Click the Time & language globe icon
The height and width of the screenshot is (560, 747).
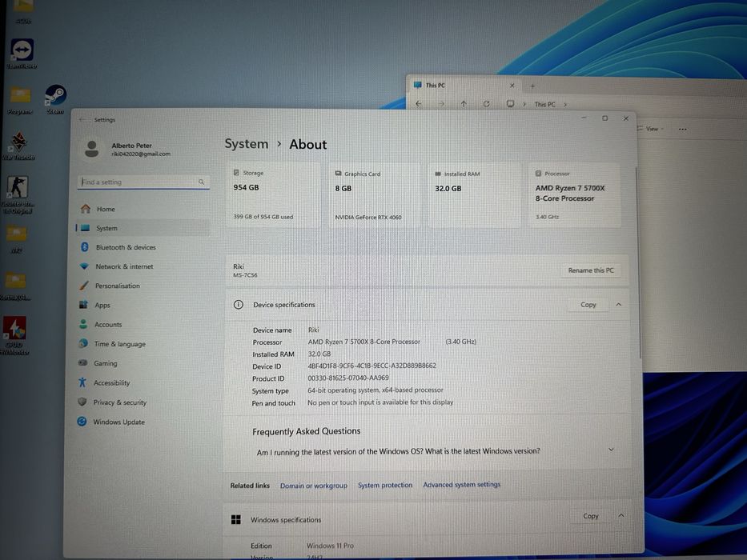[x=83, y=343]
